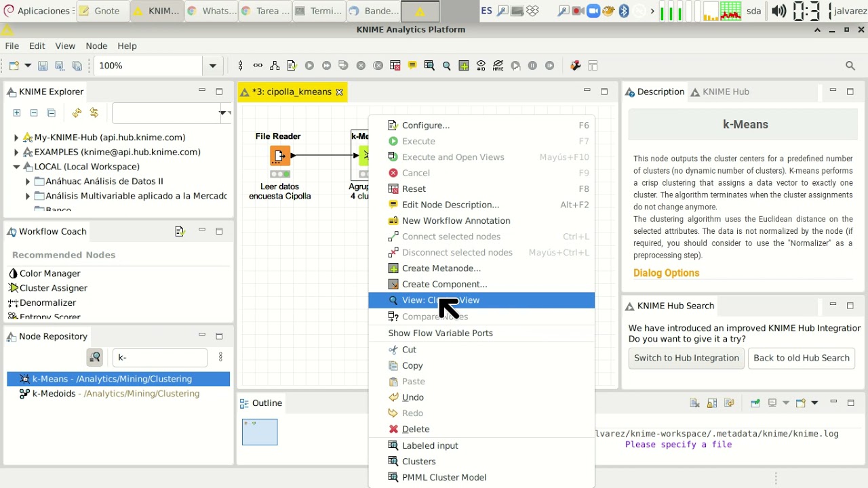Open the dropdown arrow beside New workflow
The width and height of the screenshot is (868, 488).
click(28, 66)
